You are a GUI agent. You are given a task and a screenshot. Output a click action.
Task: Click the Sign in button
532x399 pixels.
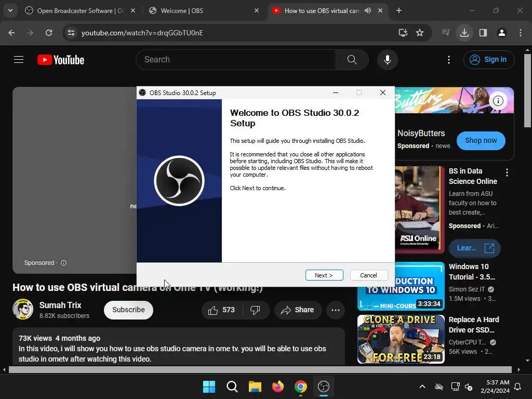pyautogui.click(x=489, y=60)
